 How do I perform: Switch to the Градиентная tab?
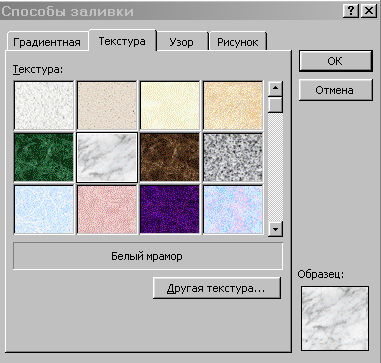tap(47, 42)
